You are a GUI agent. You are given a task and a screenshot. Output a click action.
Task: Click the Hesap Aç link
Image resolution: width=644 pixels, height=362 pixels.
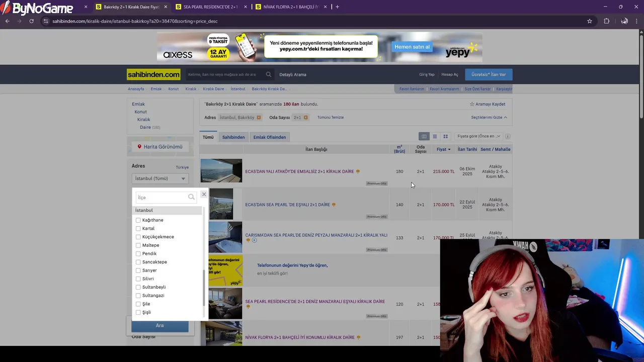click(450, 74)
